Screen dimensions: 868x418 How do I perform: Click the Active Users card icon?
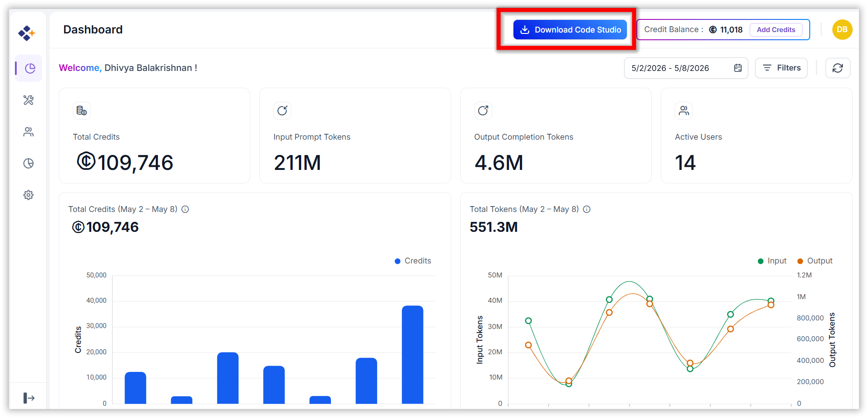click(684, 111)
